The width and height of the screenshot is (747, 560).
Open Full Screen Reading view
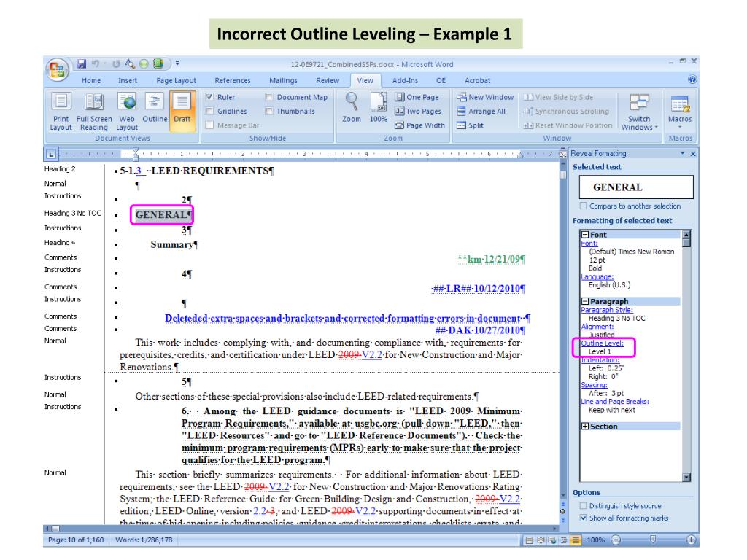[94, 112]
